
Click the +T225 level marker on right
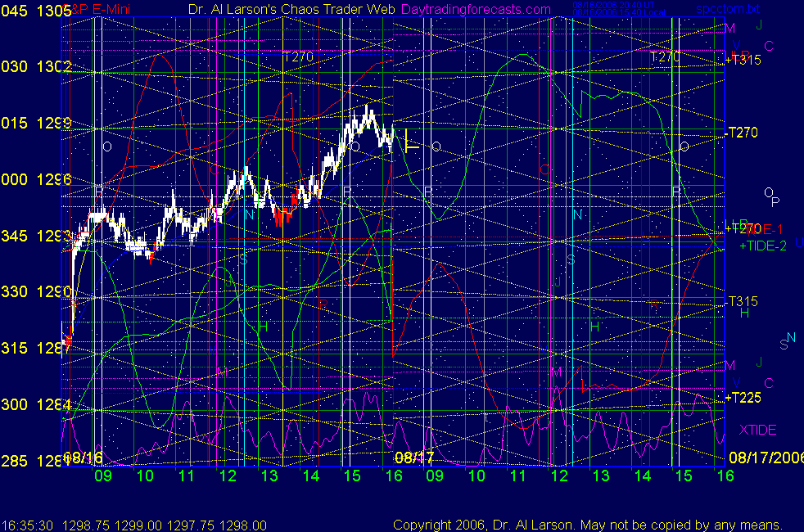pos(743,398)
